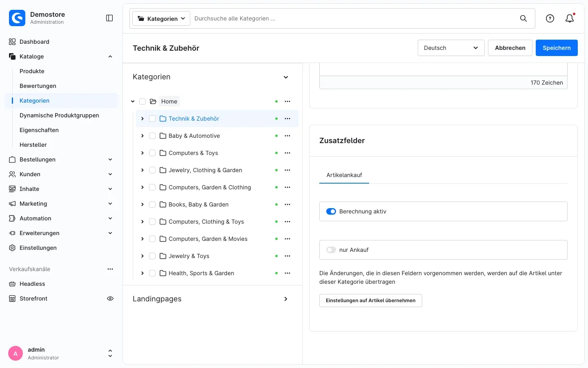
Task: Open the Erweiterungen menu entry
Action: click(x=61, y=233)
